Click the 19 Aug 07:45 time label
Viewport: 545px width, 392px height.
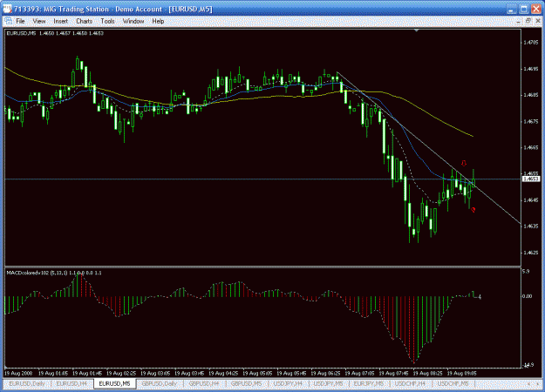tap(393, 373)
